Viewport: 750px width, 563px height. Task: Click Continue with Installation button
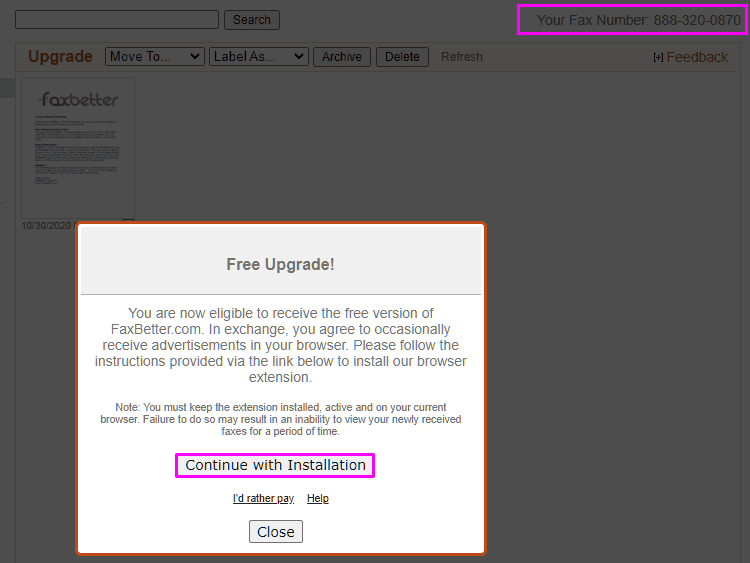275,465
